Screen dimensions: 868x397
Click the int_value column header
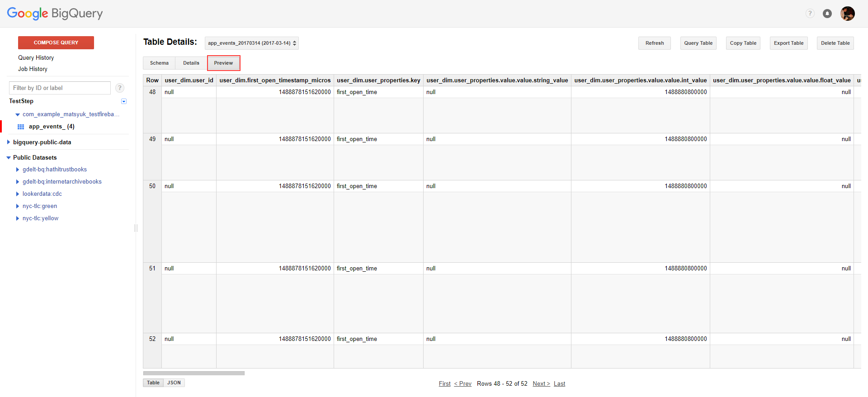641,80
